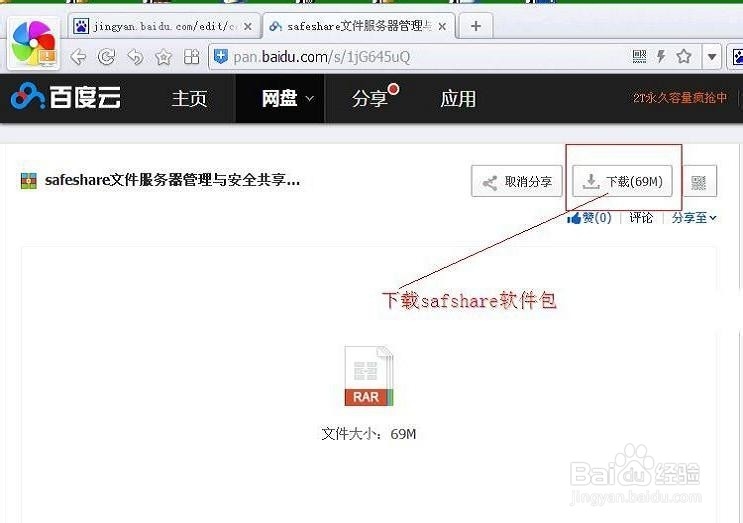Viewport: 743px width, 523px height.
Task: Click the shield security icon in address bar
Action: pos(221,57)
